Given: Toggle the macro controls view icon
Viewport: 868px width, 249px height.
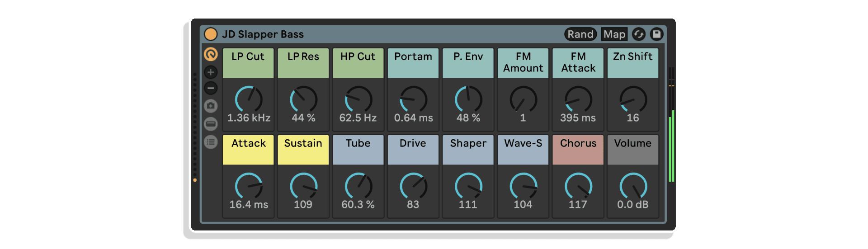Looking at the screenshot, I should [211, 54].
